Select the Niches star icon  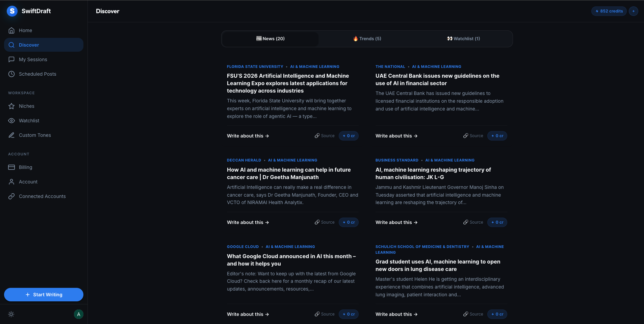(x=11, y=106)
